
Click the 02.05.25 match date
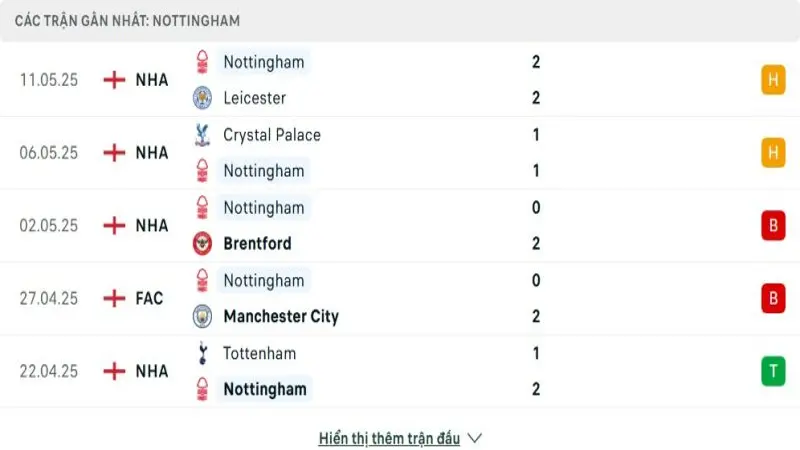click(49, 226)
